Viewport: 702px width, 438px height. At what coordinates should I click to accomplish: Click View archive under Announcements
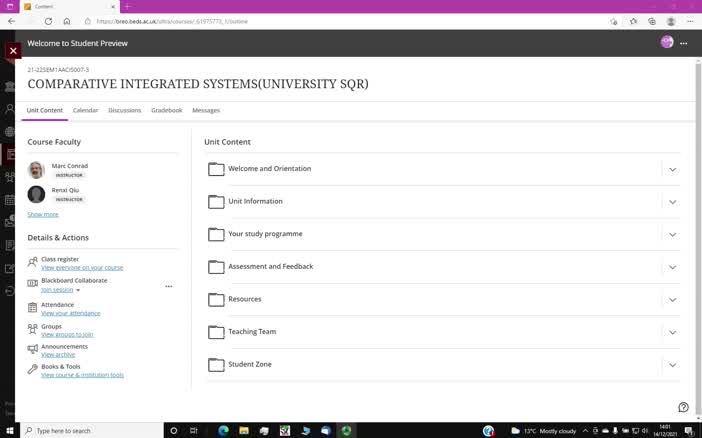(58, 355)
